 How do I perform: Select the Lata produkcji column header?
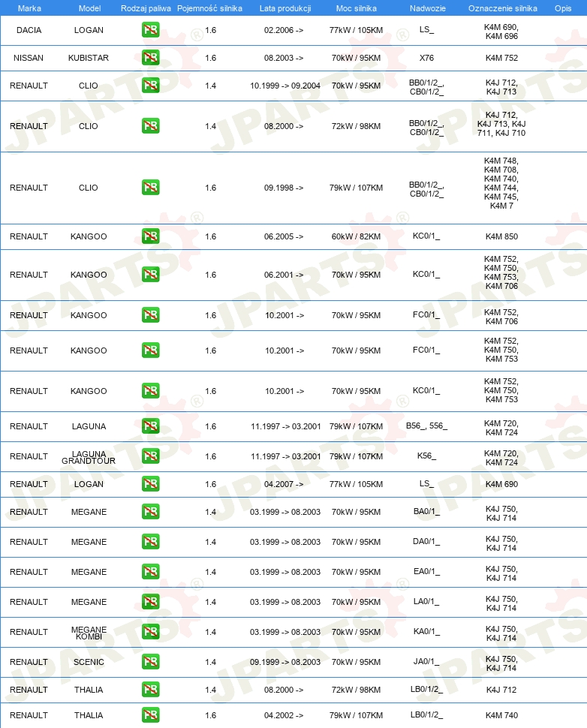[x=285, y=8]
